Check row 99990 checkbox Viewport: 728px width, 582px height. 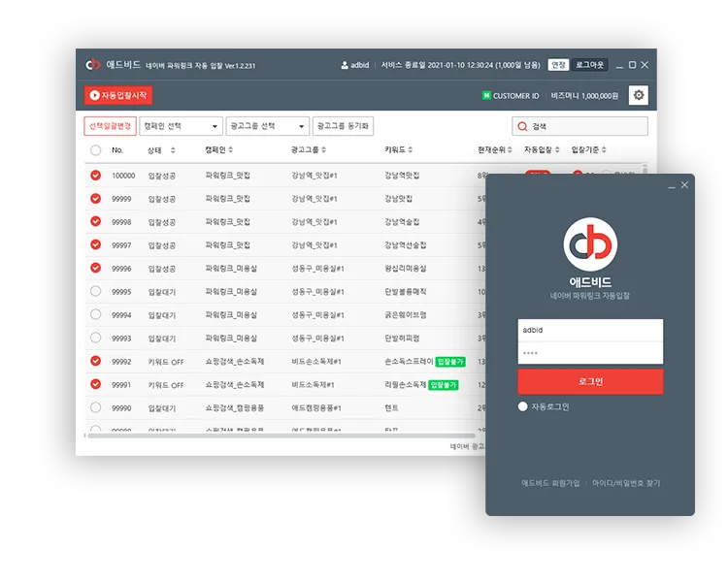(96, 407)
